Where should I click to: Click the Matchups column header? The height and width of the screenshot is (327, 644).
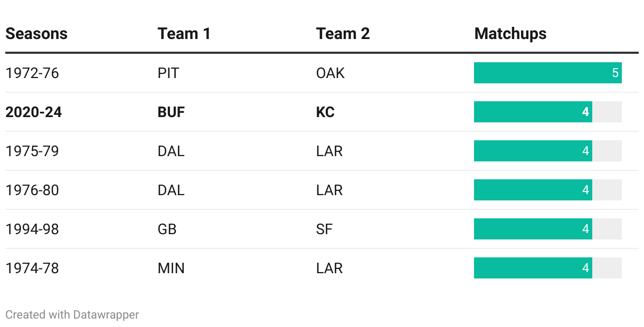[510, 34]
